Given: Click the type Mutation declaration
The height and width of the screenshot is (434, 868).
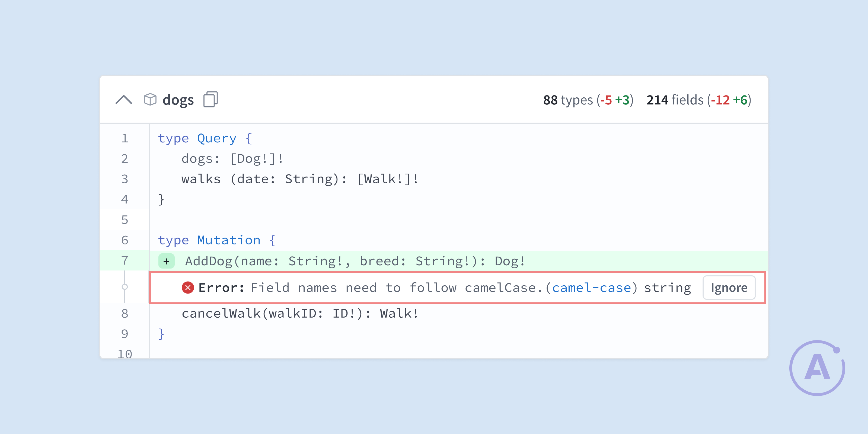Looking at the screenshot, I should [x=217, y=240].
